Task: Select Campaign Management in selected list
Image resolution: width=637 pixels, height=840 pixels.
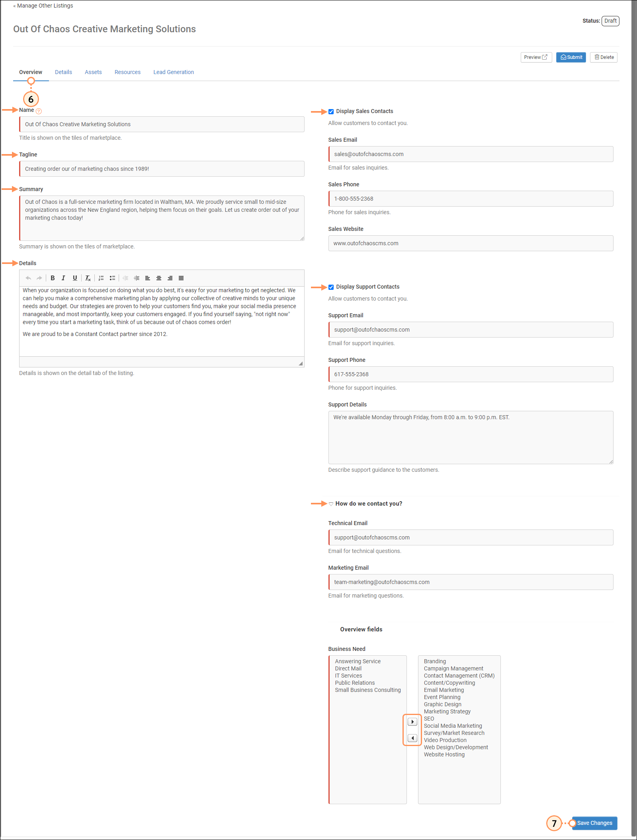Action: [453, 668]
